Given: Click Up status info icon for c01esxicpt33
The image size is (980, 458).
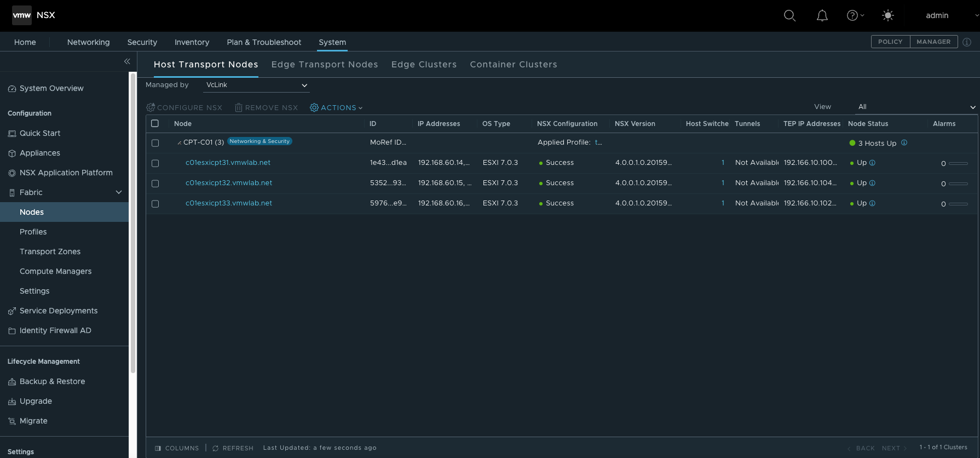Looking at the screenshot, I should point(872,203).
